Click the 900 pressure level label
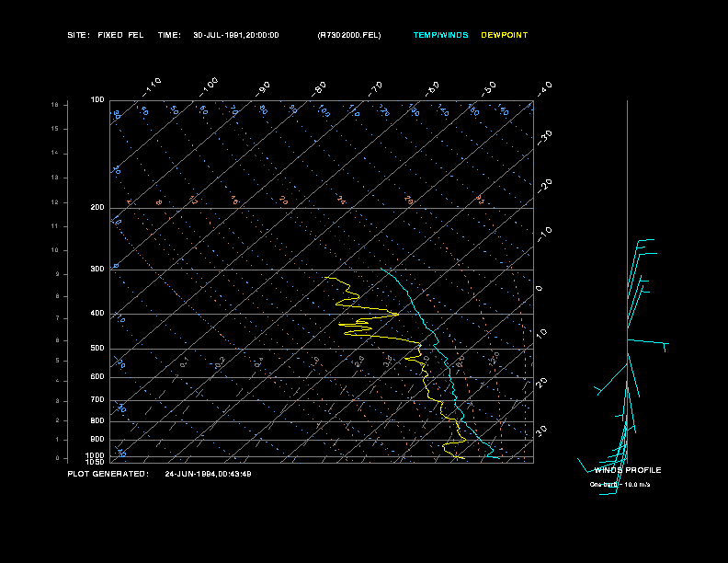 tap(97, 439)
